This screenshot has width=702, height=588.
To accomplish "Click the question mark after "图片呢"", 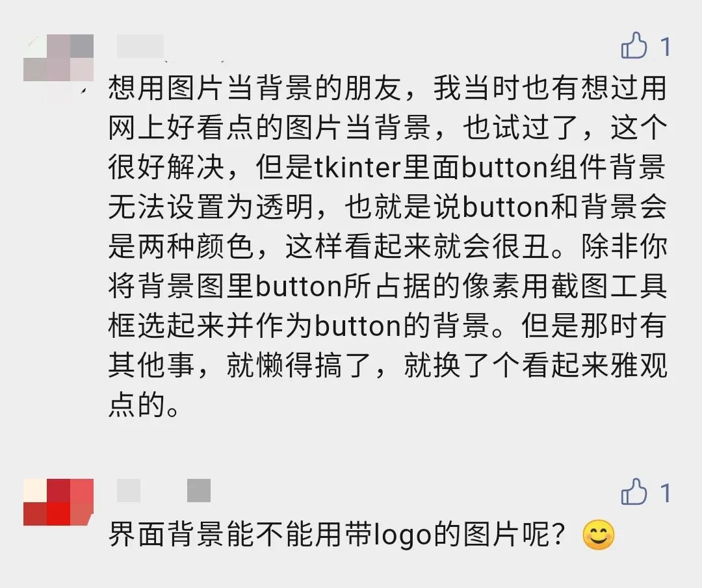I will click(x=558, y=535).
